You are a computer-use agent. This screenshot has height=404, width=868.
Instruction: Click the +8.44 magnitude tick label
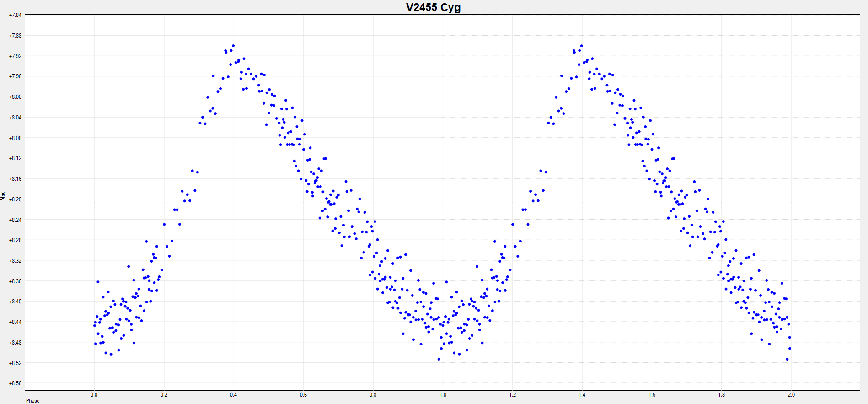tap(15, 322)
